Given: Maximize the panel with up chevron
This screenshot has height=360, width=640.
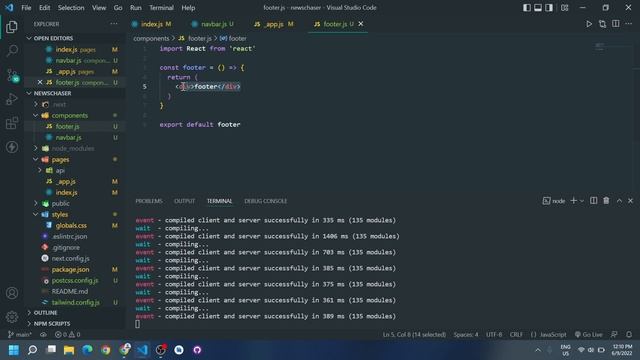Looking at the screenshot, I should [x=619, y=201].
